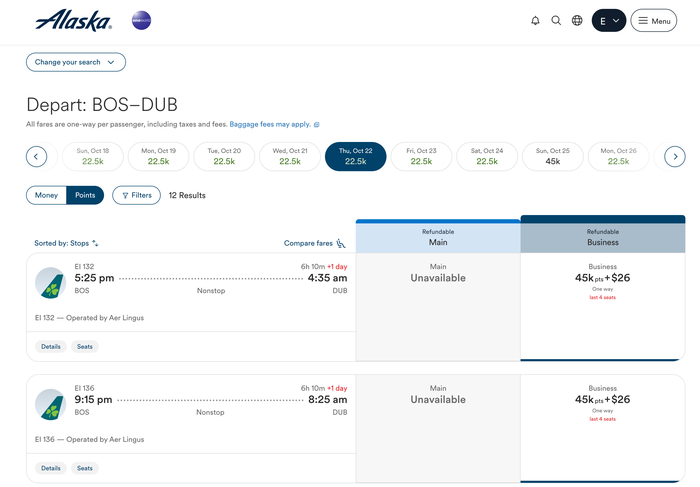The image size is (700, 487).
Task: Select Mon, Oct 19 date
Action: pos(158,157)
